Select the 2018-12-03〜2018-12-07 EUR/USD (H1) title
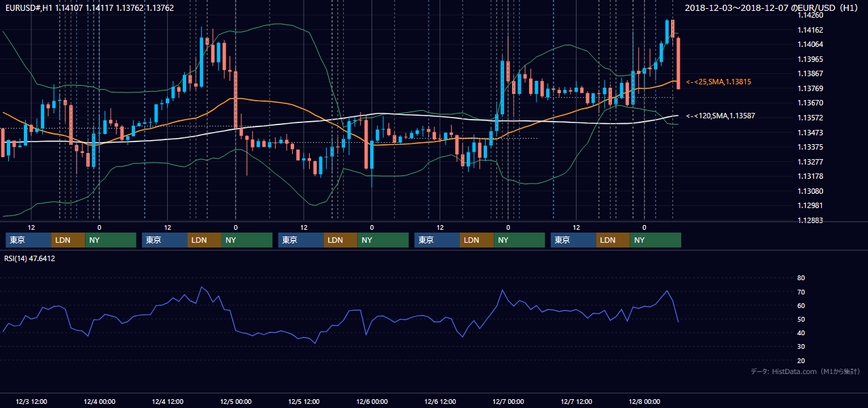This screenshot has width=868, height=408. coord(772,8)
